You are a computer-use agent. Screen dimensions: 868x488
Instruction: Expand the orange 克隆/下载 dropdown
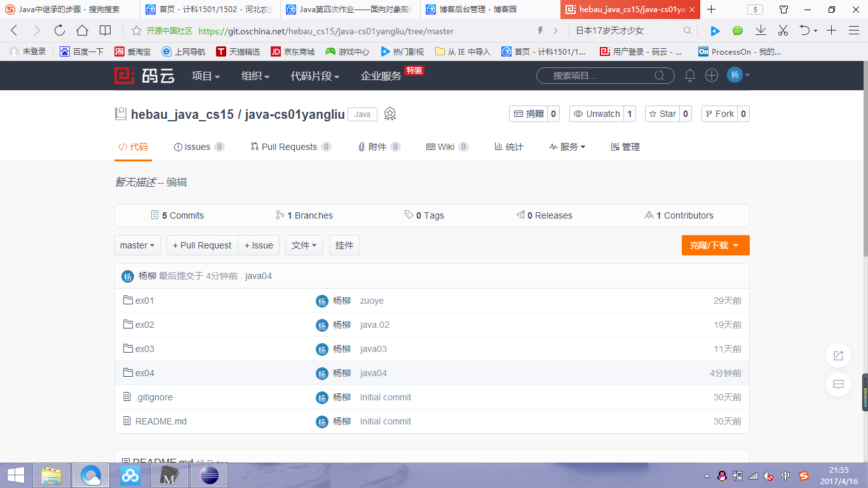(x=715, y=245)
